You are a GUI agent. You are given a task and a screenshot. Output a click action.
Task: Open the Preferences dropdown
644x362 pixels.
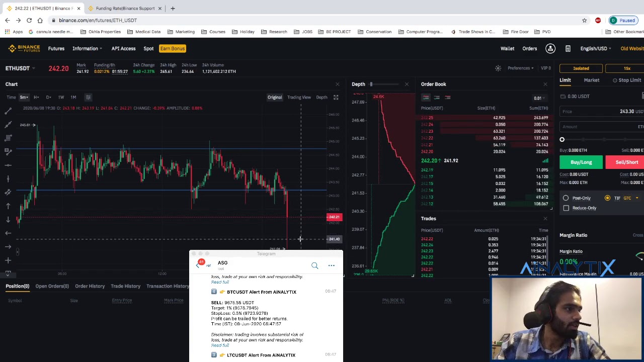521,68
